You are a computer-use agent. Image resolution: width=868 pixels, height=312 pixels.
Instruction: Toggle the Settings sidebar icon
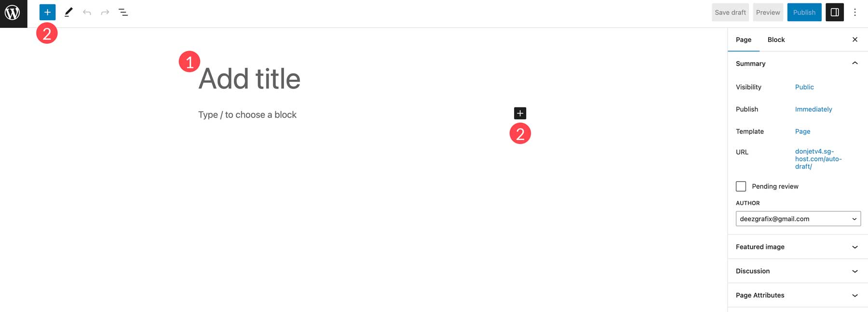click(x=834, y=13)
